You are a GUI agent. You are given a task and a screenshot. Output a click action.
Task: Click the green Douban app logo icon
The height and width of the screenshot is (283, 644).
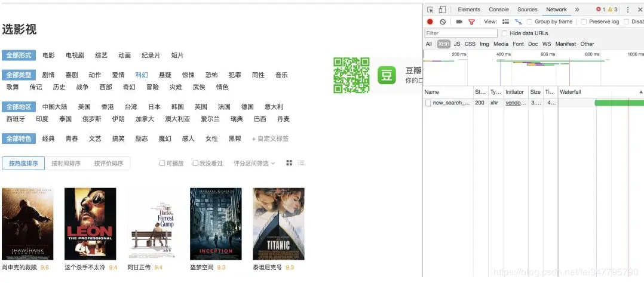387,75
